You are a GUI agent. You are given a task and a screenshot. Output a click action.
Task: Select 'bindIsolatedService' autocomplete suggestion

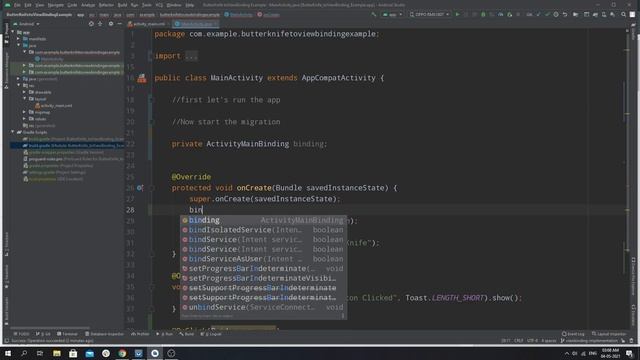pos(263,230)
